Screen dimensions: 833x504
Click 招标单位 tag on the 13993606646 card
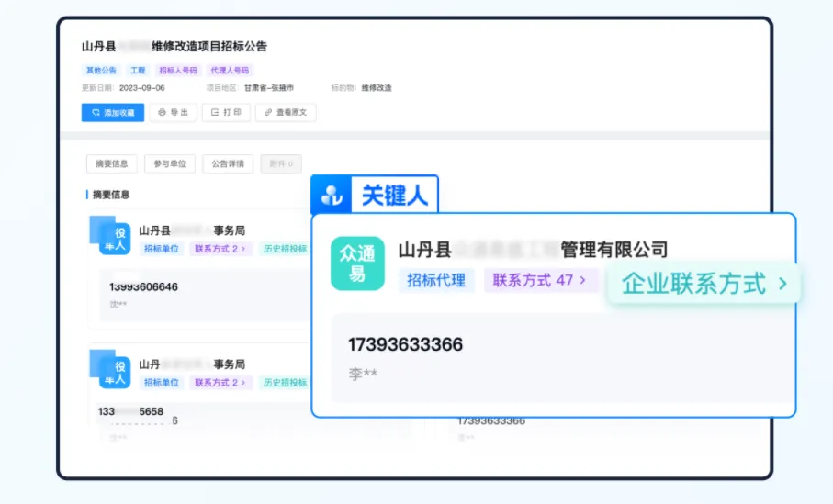162,249
